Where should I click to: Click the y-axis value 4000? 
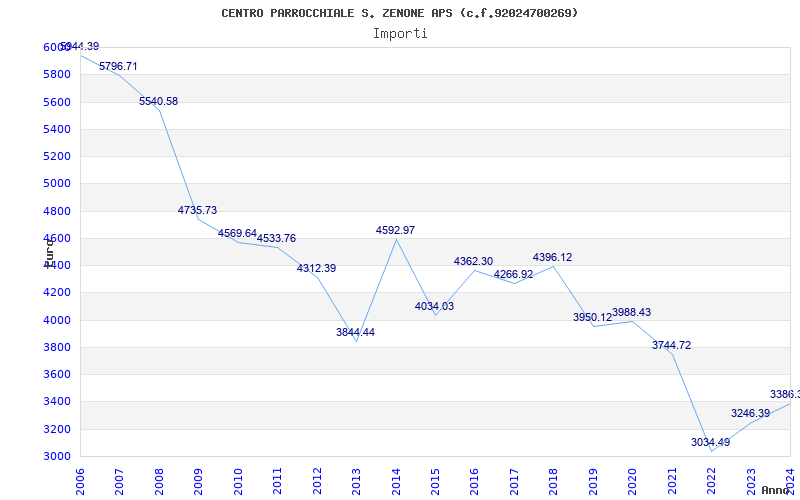[x=57, y=320]
